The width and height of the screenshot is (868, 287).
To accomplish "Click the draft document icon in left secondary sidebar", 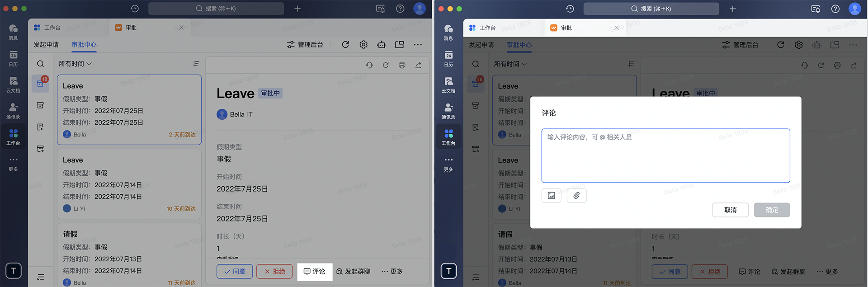I will (x=40, y=127).
